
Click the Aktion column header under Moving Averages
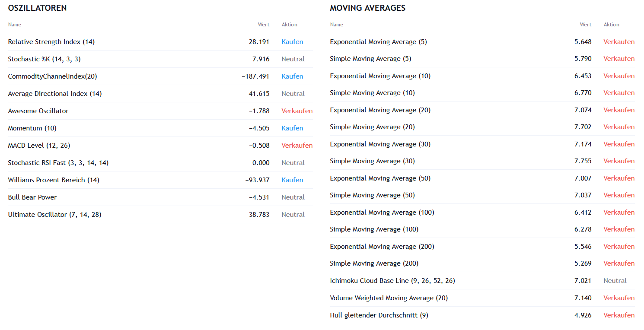pyautogui.click(x=611, y=25)
